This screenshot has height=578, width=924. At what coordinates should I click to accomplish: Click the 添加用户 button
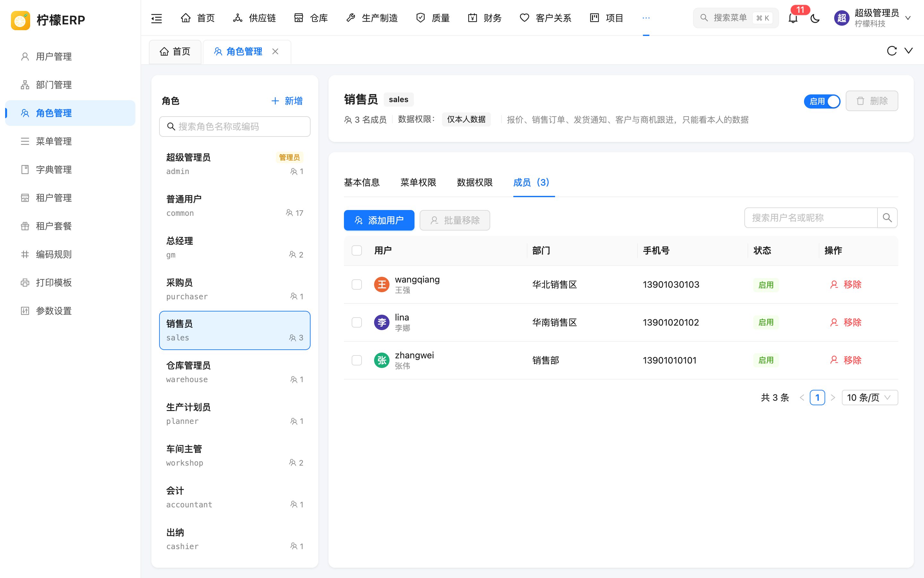tap(379, 220)
